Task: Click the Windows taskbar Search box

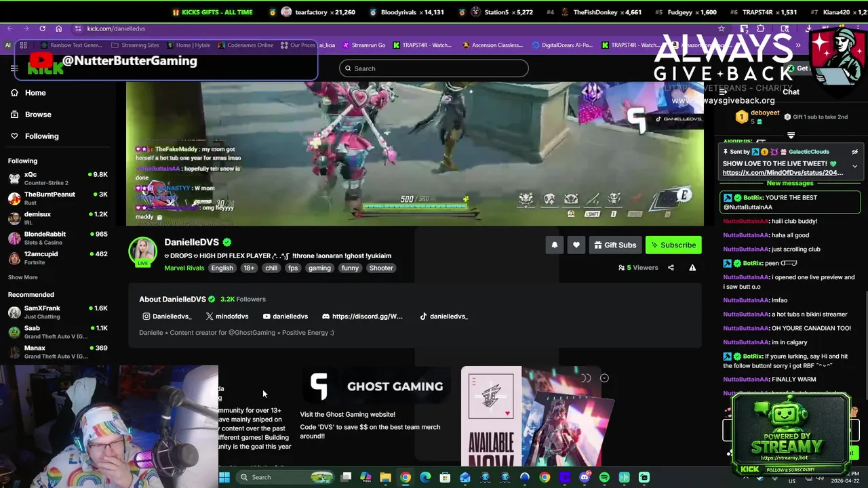Action: pos(285,477)
